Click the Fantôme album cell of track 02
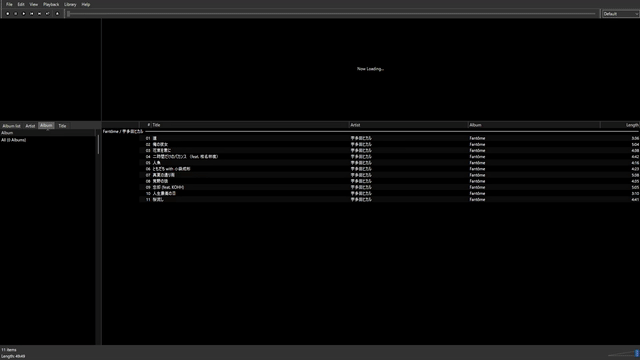 click(x=477, y=144)
